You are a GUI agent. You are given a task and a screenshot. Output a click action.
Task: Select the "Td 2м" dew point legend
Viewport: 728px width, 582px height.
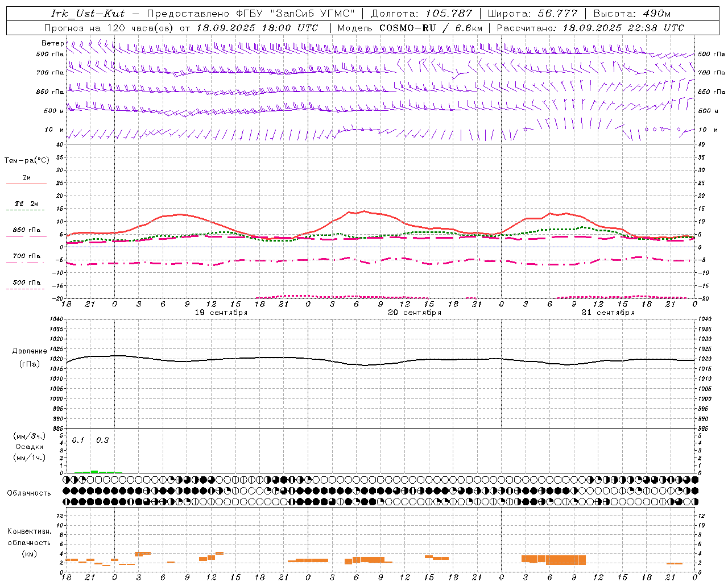pos(26,203)
